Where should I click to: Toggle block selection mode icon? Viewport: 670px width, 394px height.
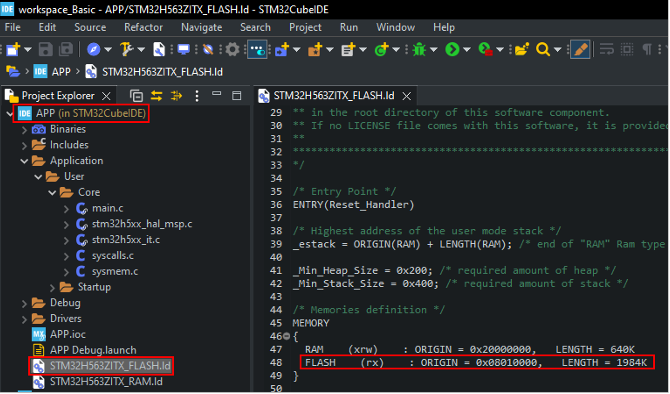point(627,50)
